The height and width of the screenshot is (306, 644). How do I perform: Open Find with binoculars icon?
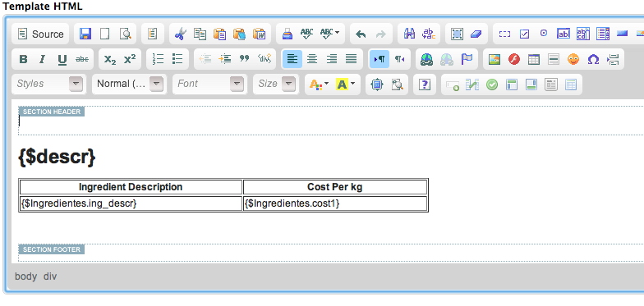tap(409, 34)
